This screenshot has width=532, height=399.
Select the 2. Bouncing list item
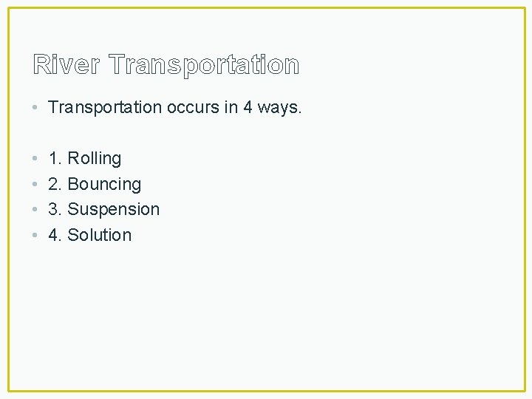(95, 184)
